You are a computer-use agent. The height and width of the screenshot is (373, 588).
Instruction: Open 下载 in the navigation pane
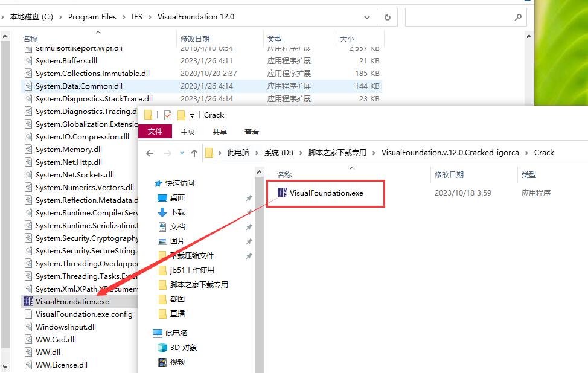pyautogui.click(x=177, y=212)
